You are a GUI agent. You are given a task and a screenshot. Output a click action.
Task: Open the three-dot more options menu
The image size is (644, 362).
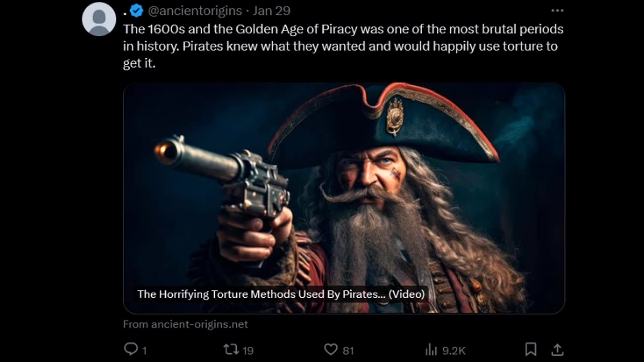(x=557, y=11)
